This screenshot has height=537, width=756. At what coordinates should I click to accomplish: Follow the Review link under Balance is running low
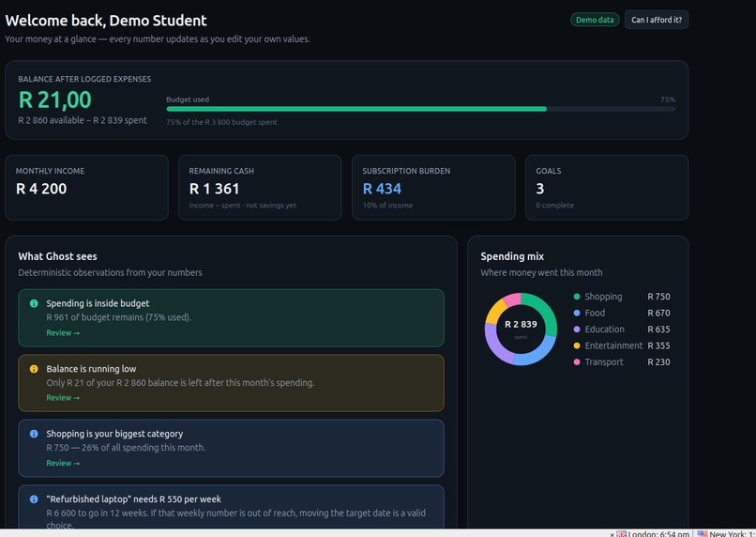(x=63, y=397)
